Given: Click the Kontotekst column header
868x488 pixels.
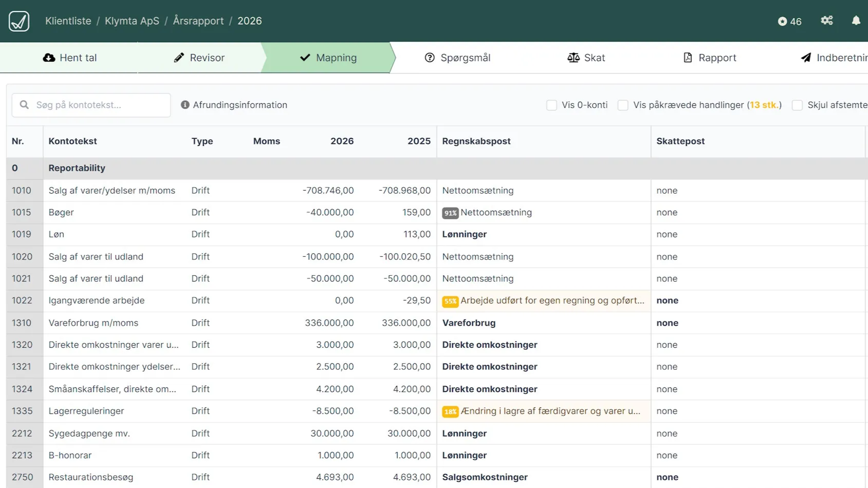Looking at the screenshot, I should coord(73,141).
